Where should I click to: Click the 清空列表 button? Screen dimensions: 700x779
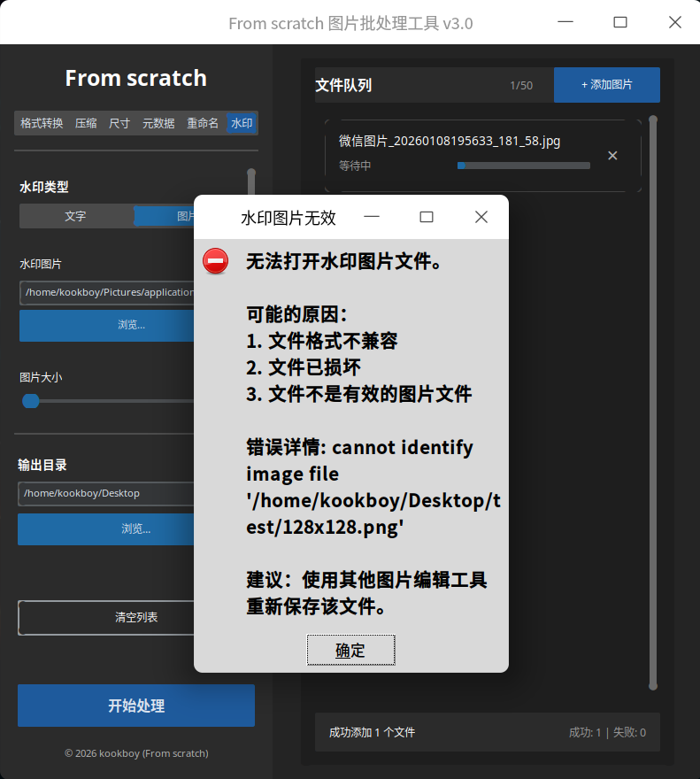point(106,618)
